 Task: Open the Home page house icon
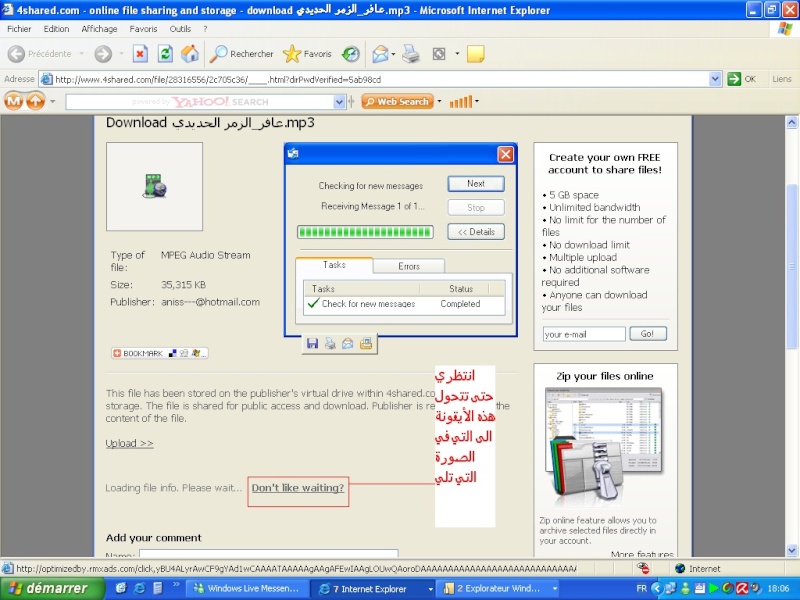[190, 54]
